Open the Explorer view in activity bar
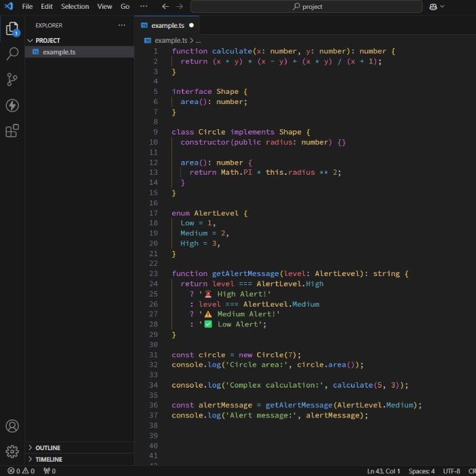 (x=12, y=29)
